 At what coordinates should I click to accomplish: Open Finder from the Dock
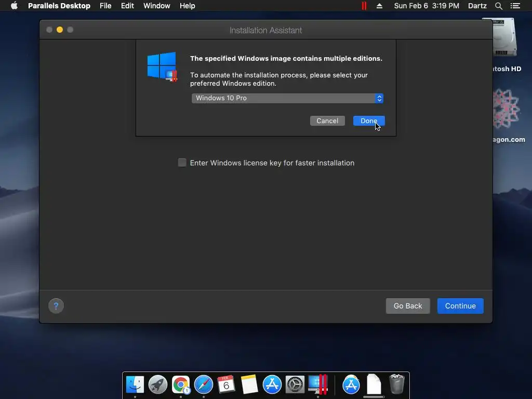coord(135,384)
